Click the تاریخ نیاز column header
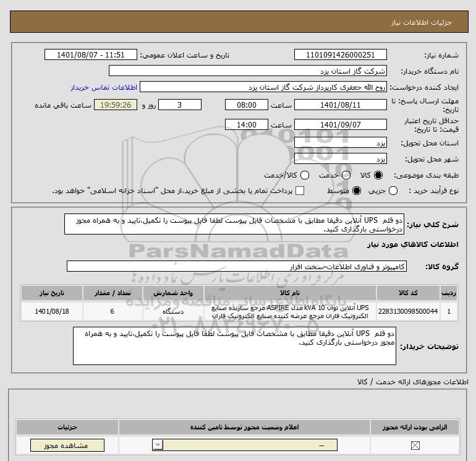The image size is (476, 461). [51, 293]
